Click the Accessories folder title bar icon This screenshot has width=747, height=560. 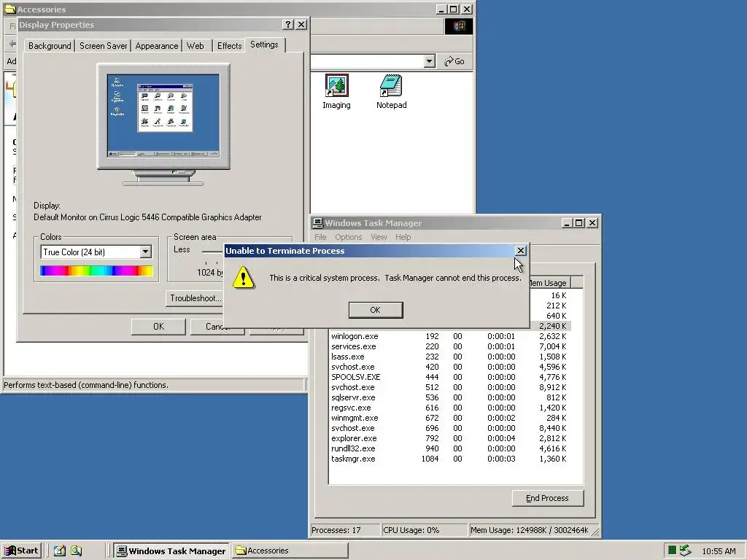click(x=10, y=9)
